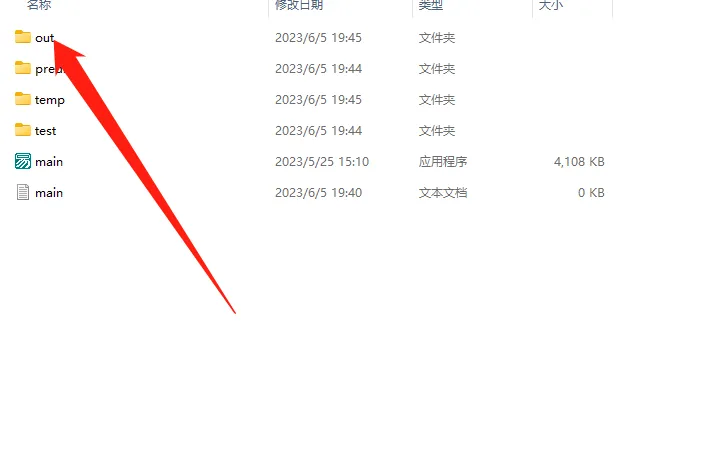Select the folder name "test"
Image resolution: width=728 pixels, height=474 pixels.
46,131
